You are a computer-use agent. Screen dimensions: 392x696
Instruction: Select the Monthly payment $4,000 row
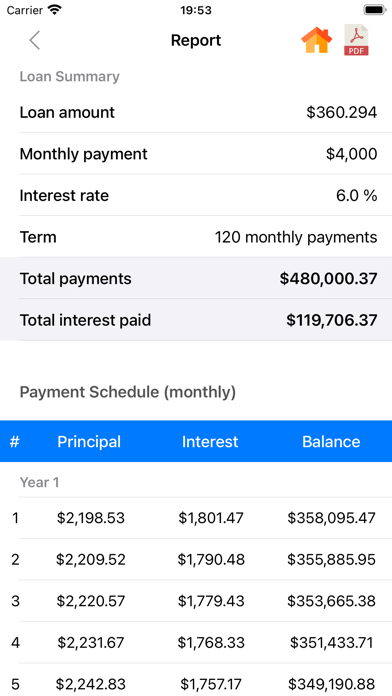pyautogui.click(x=198, y=154)
